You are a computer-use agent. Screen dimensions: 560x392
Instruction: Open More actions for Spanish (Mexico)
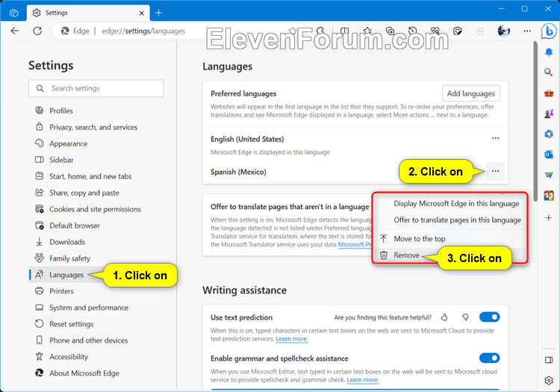click(495, 171)
